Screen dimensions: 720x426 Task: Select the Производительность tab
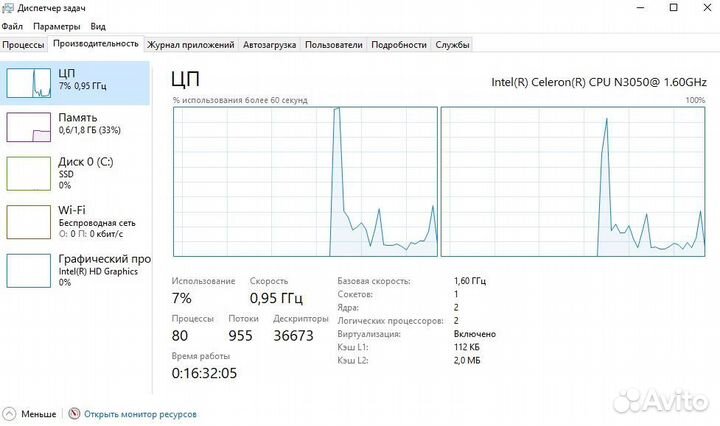pyautogui.click(x=96, y=44)
